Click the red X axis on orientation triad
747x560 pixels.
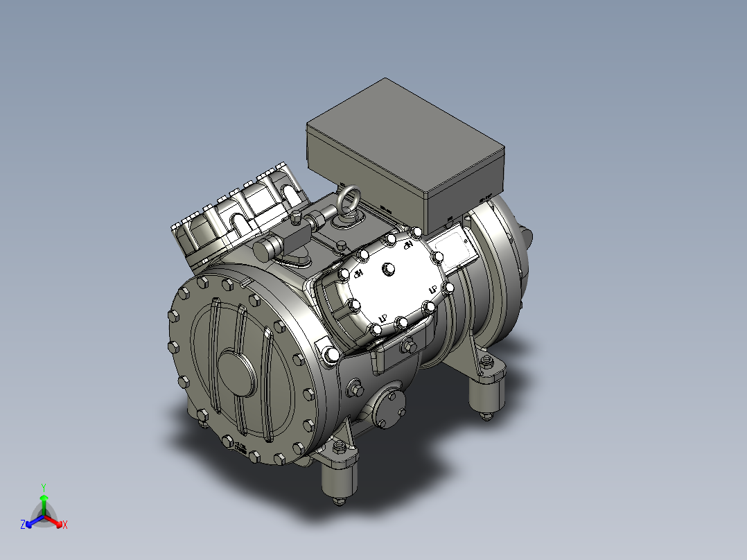point(55,523)
